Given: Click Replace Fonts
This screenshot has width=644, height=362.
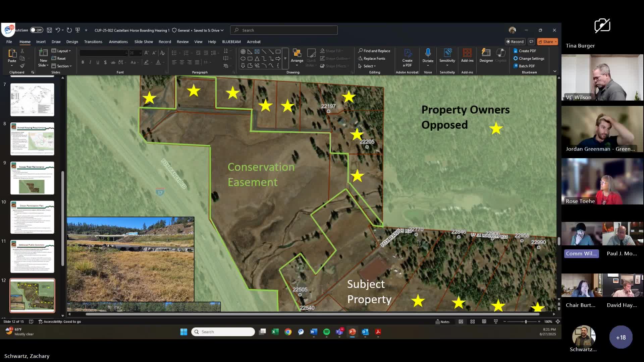Looking at the screenshot, I should (372, 58).
